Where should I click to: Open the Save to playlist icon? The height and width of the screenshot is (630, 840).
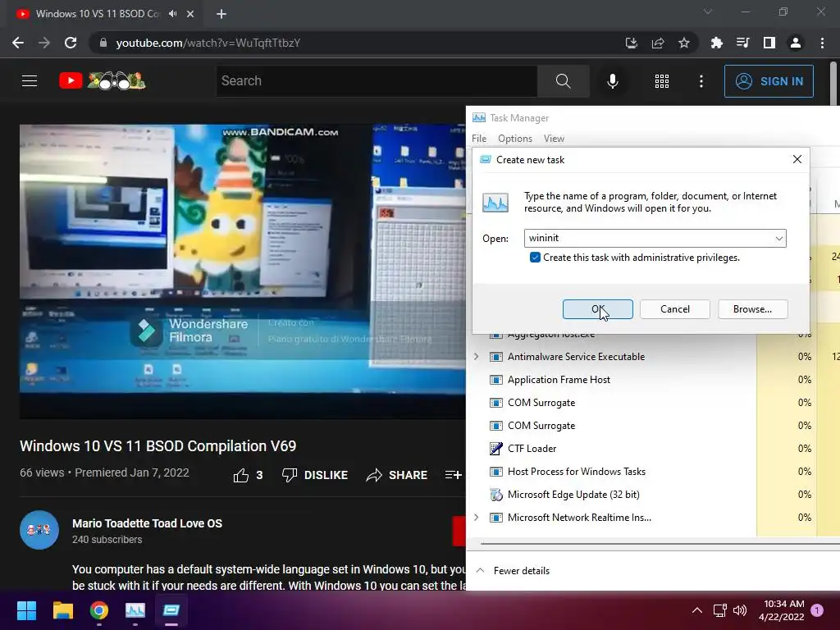pos(453,475)
